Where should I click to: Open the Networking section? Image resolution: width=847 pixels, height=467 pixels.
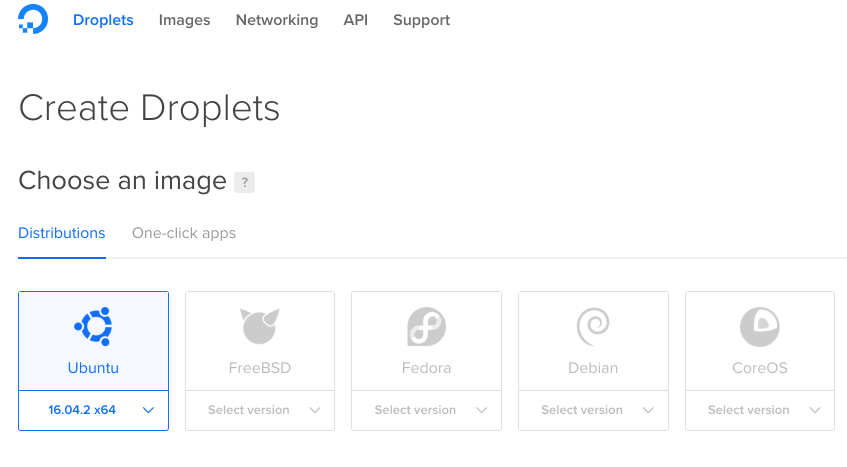point(277,20)
